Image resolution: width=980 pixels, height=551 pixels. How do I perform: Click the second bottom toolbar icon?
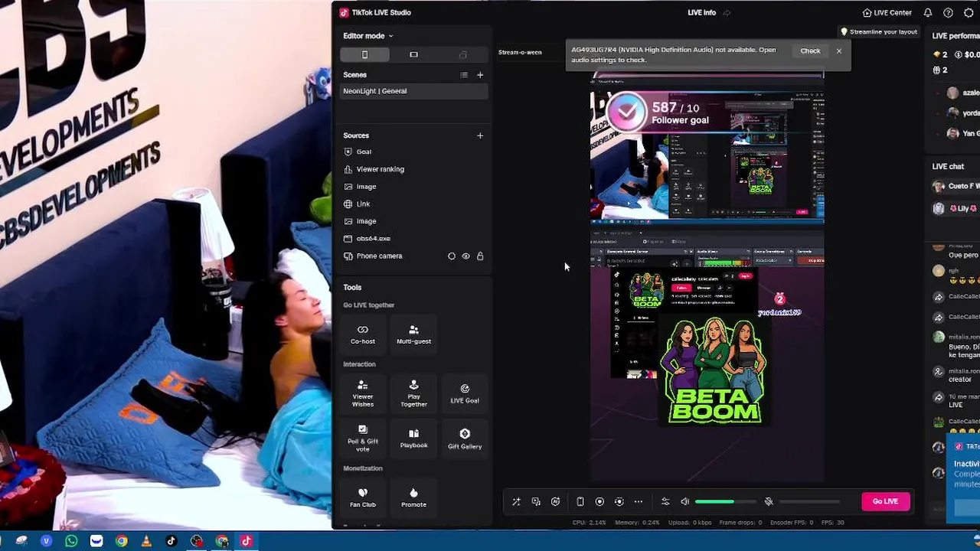pos(536,502)
